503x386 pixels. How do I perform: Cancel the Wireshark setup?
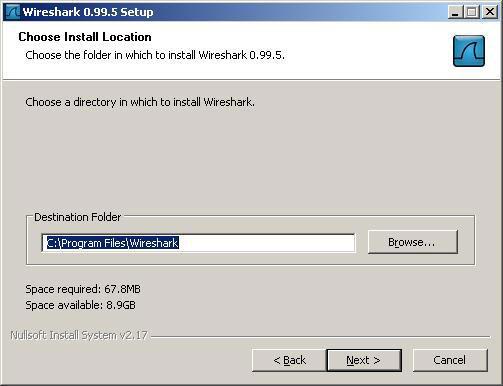450,360
